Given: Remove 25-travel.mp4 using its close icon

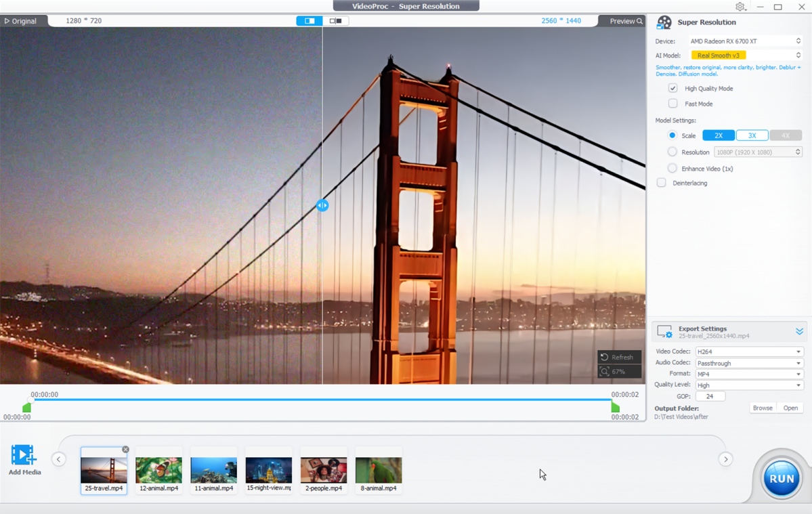Looking at the screenshot, I should point(125,450).
